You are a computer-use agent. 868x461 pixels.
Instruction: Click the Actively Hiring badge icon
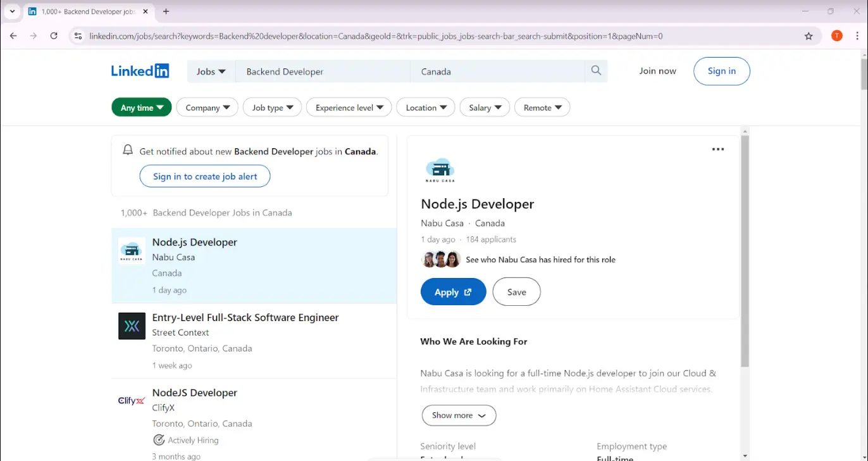click(159, 439)
